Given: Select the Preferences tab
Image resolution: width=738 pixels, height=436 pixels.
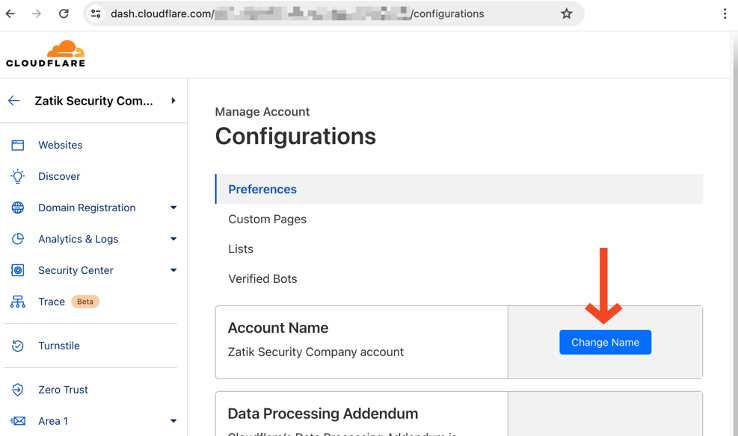Looking at the screenshot, I should click(x=459, y=189).
